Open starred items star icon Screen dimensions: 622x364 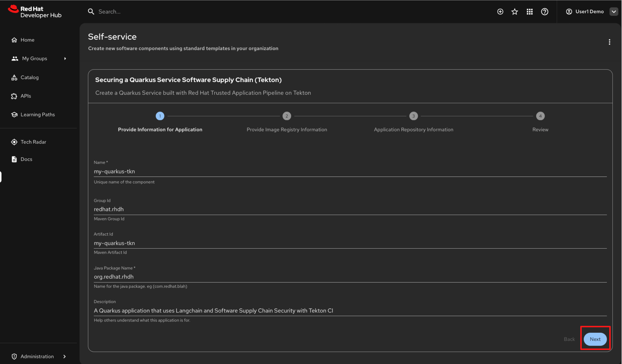click(x=514, y=12)
